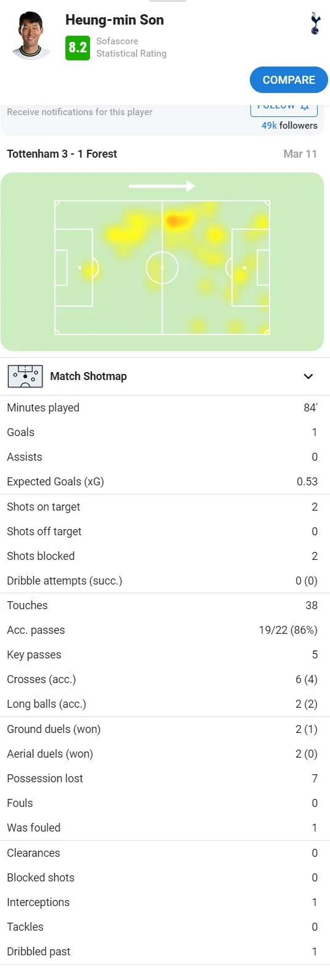Click the Tottenham club crest icon
Viewport: 330px width, 980px height.
(x=315, y=23)
